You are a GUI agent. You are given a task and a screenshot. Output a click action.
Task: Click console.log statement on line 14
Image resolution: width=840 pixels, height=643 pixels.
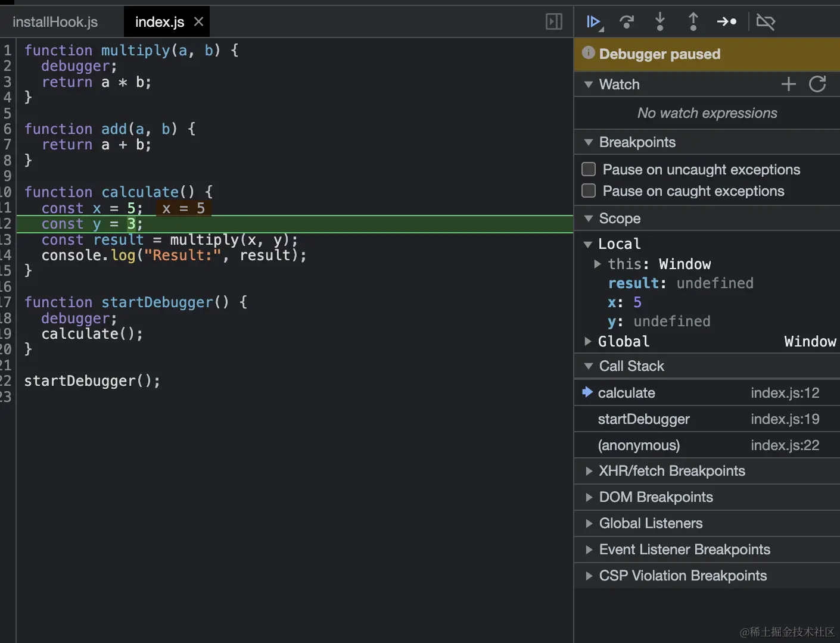pyautogui.click(x=174, y=255)
